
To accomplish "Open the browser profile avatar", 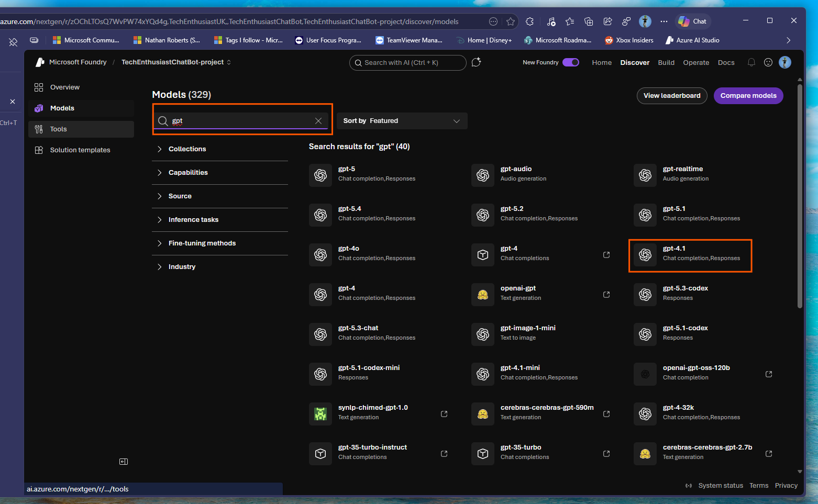I will pos(645,21).
